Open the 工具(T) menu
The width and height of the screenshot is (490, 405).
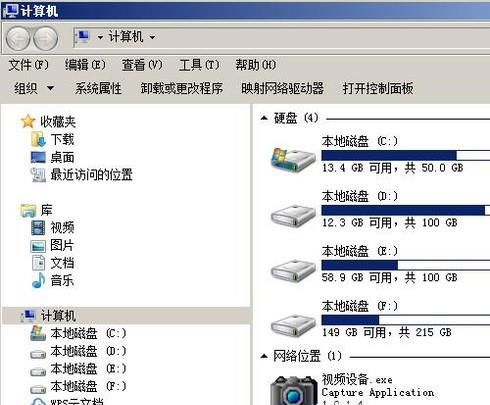coord(199,65)
